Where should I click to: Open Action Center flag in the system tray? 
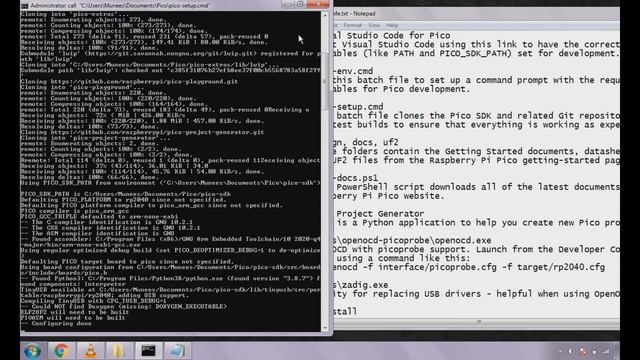tap(583, 351)
